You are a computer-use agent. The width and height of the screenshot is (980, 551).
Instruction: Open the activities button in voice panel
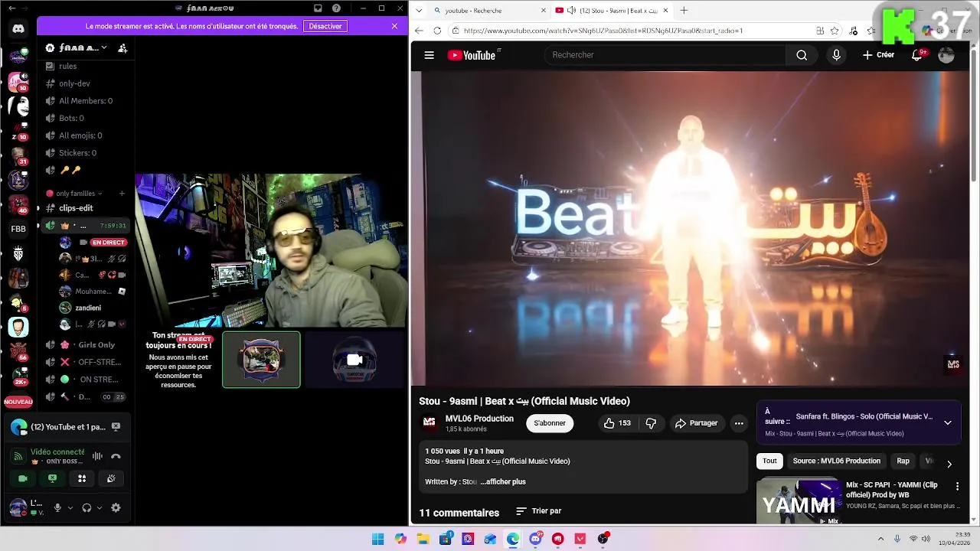82,478
